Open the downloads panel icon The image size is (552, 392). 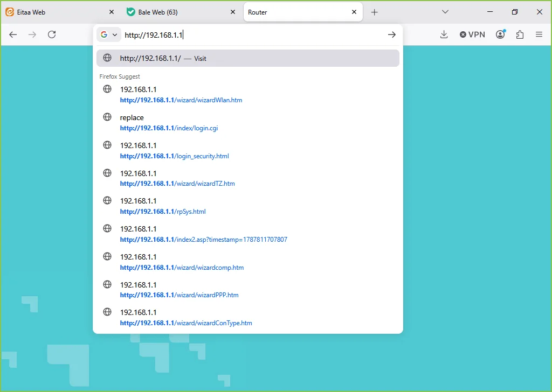pyautogui.click(x=444, y=34)
